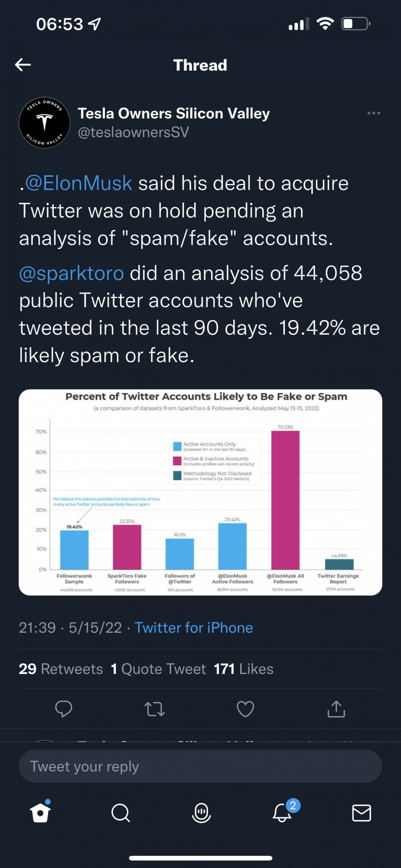Open the Search tab
401x868 pixels.
coord(121,812)
